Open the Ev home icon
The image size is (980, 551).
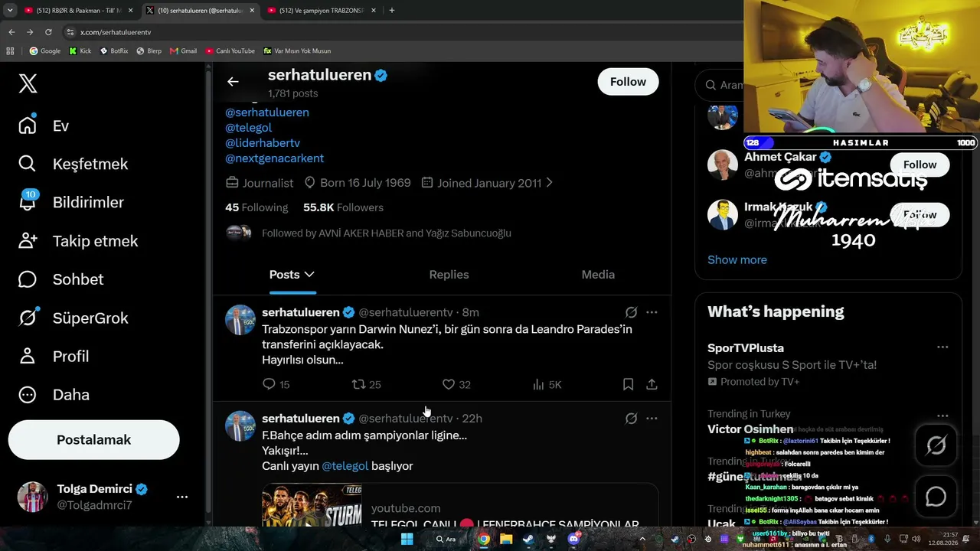pyautogui.click(x=28, y=125)
